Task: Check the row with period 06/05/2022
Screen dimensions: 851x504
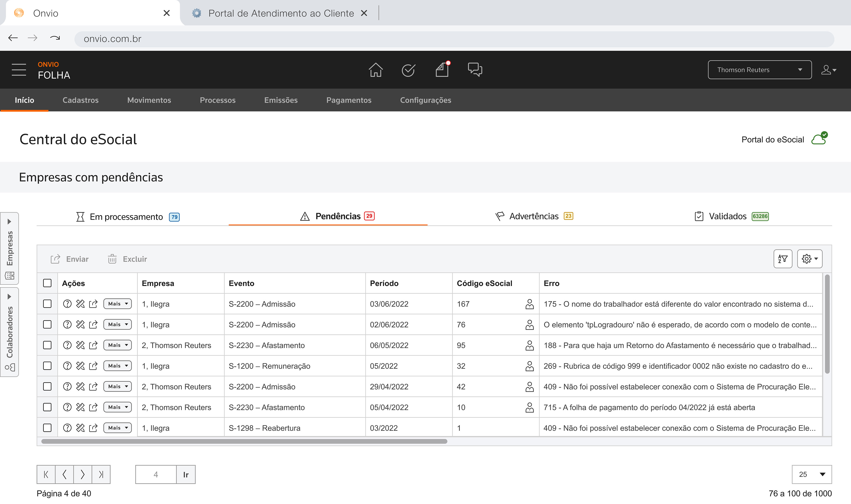Action: pos(47,345)
